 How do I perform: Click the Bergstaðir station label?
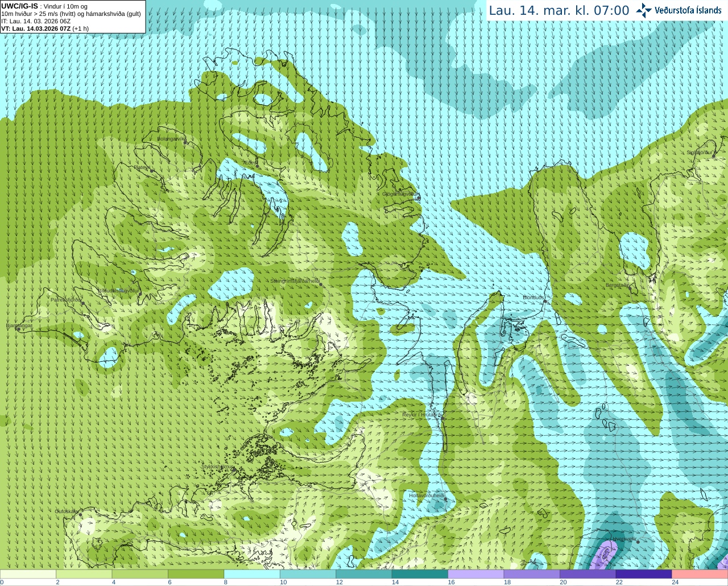coord(618,285)
